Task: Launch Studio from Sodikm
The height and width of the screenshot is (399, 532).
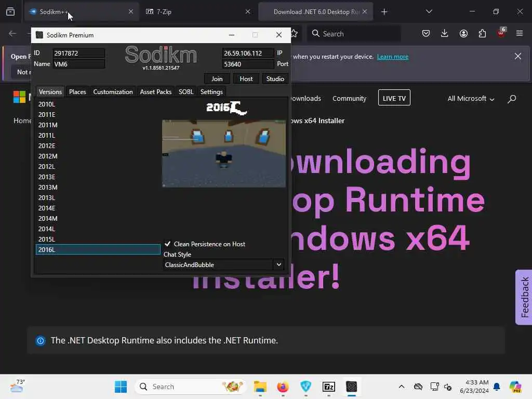Action: 275,79
